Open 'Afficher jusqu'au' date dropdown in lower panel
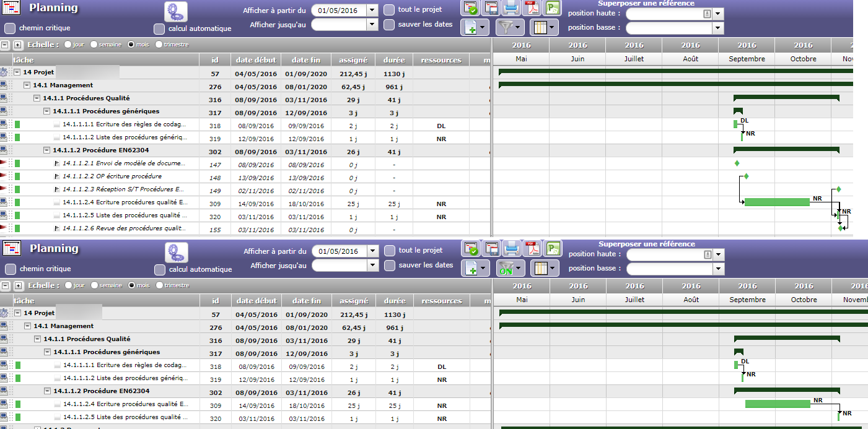The image size is (868, 429). 372,266
